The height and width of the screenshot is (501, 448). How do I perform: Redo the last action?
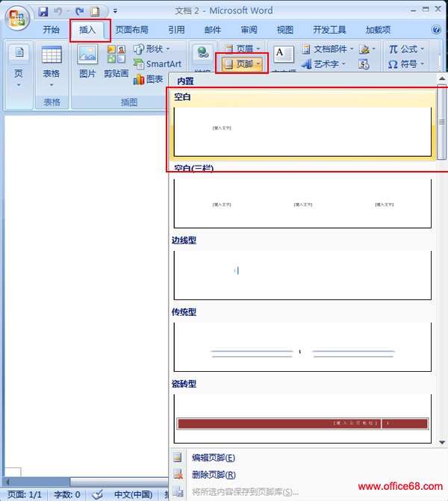[80, 11]
